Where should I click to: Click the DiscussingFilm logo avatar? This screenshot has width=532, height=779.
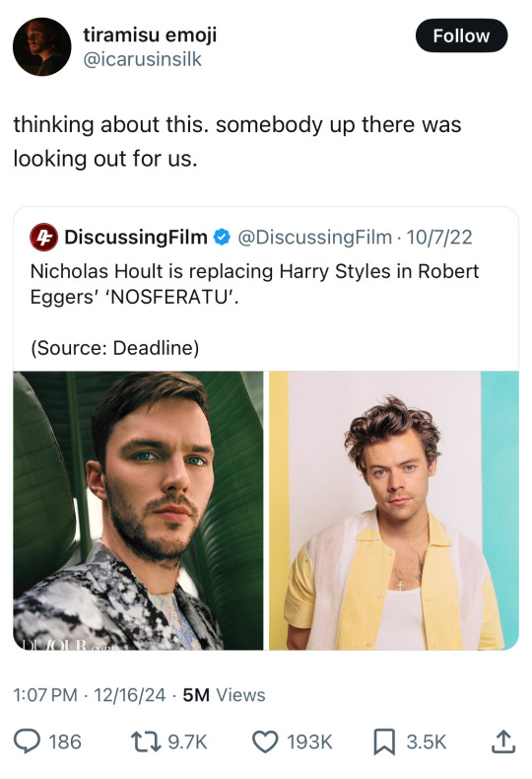pyautogui.click(x=43, y=237)
